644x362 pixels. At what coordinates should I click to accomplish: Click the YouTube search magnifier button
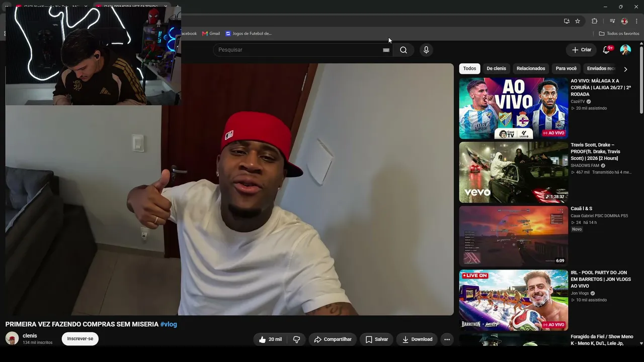[x=404, y=50]
